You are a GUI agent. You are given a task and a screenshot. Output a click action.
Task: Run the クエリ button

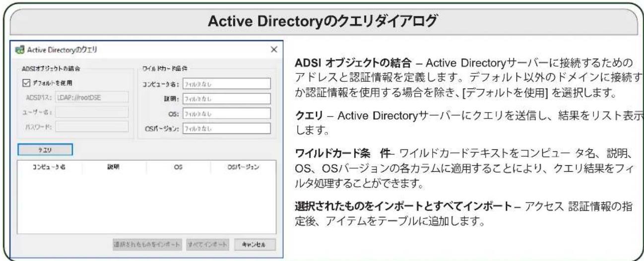click(46, 150)
